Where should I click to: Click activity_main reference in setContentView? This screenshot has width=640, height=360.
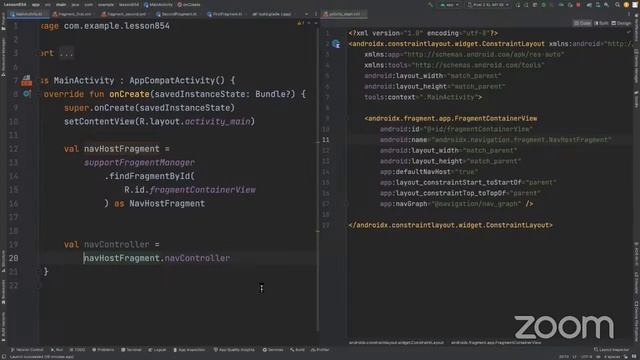tap(217, 122)
